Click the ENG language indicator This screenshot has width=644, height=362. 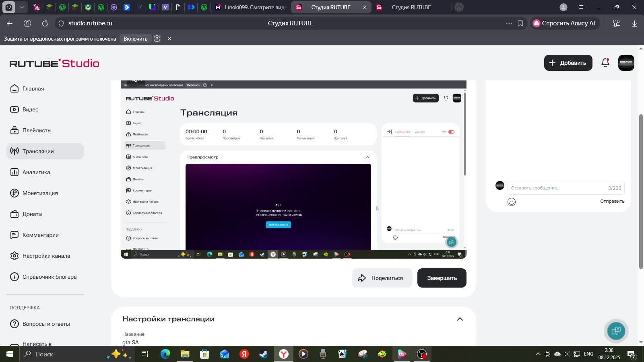588,354
